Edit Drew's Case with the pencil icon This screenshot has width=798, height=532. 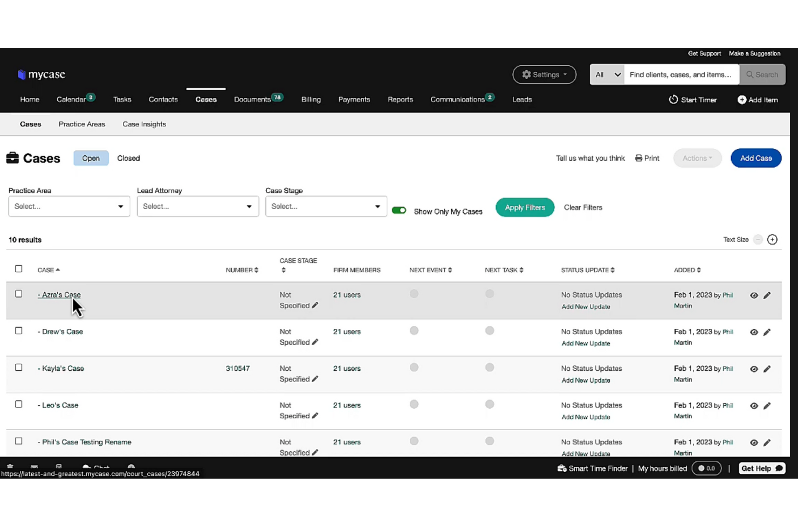tap(767, 332)
